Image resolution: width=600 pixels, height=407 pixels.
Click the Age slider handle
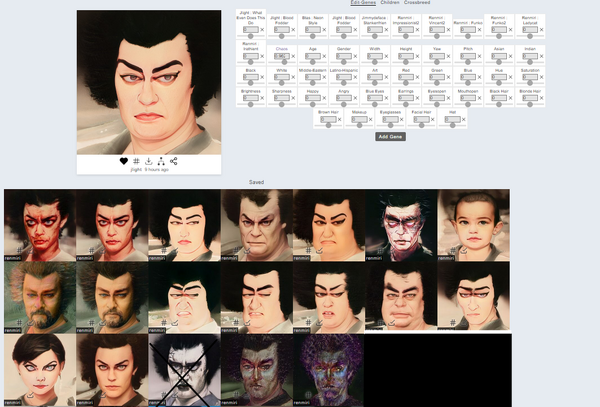tap(313, 62)
